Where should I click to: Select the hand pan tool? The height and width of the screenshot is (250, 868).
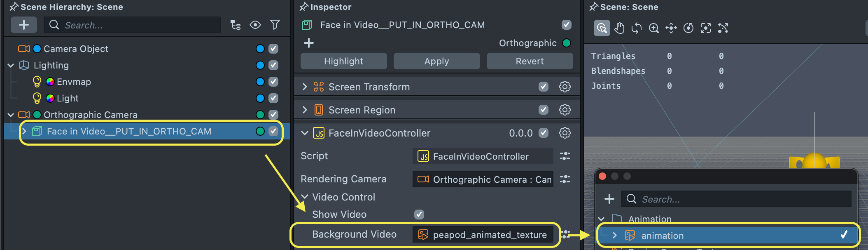coord(619,28)
